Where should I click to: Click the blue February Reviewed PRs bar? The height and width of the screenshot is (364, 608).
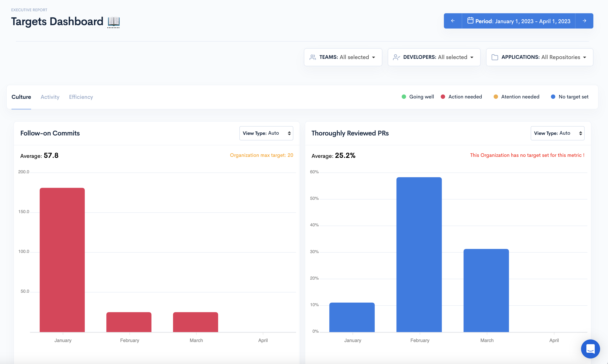coord(419,255)
